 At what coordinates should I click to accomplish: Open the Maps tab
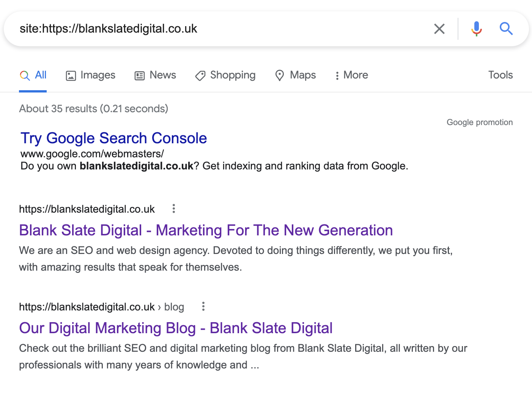pos(295,75)
